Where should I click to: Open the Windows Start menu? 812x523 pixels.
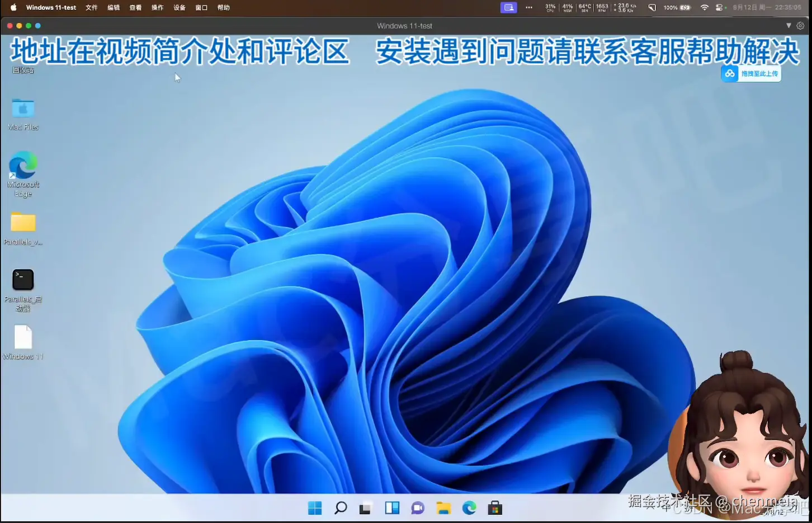[315, 507]
